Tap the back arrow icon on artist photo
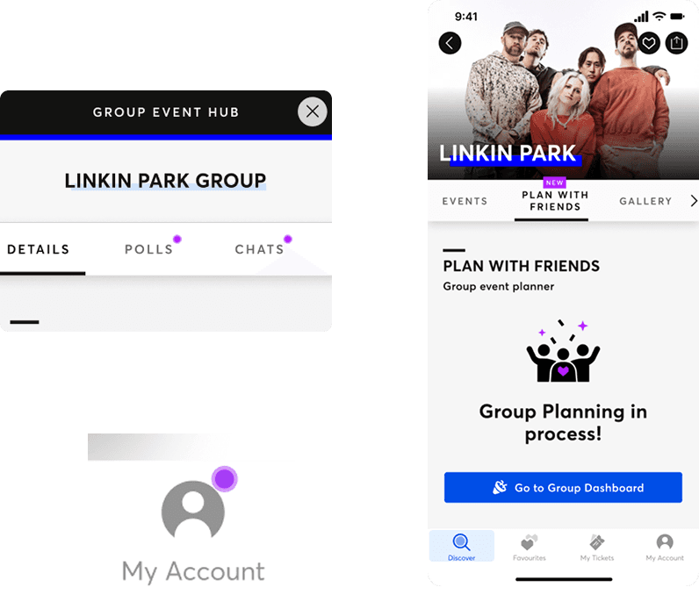Image resolution: width=699 pixels, height=616 pixels. point(450,43)
